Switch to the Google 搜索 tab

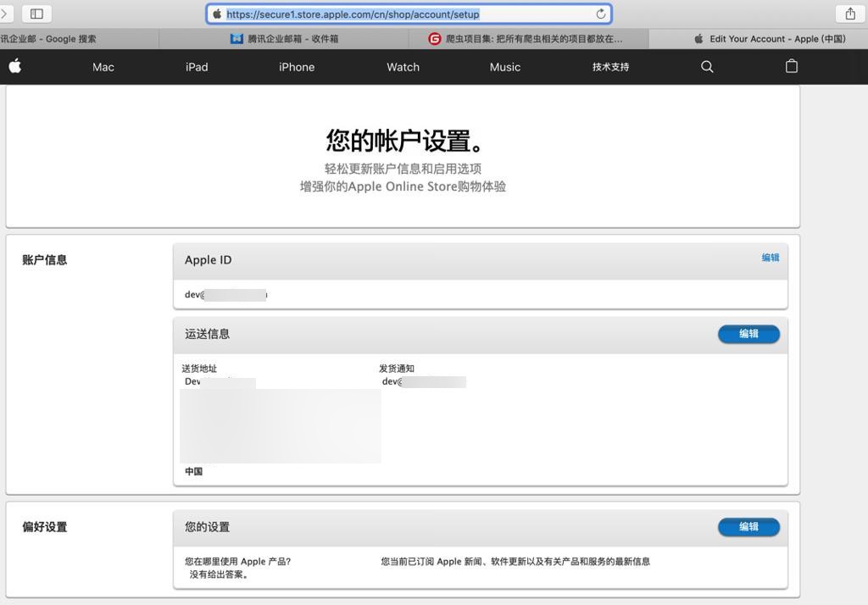point(79,39)
